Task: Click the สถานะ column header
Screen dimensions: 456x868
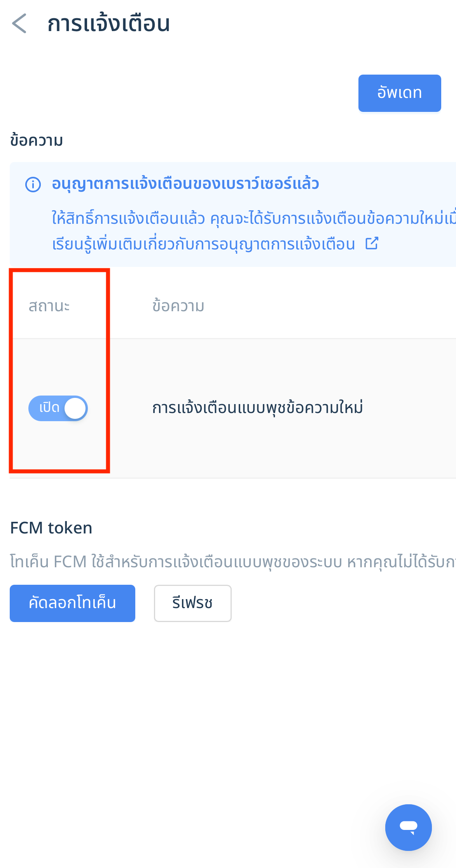Action: coord(49,306)
